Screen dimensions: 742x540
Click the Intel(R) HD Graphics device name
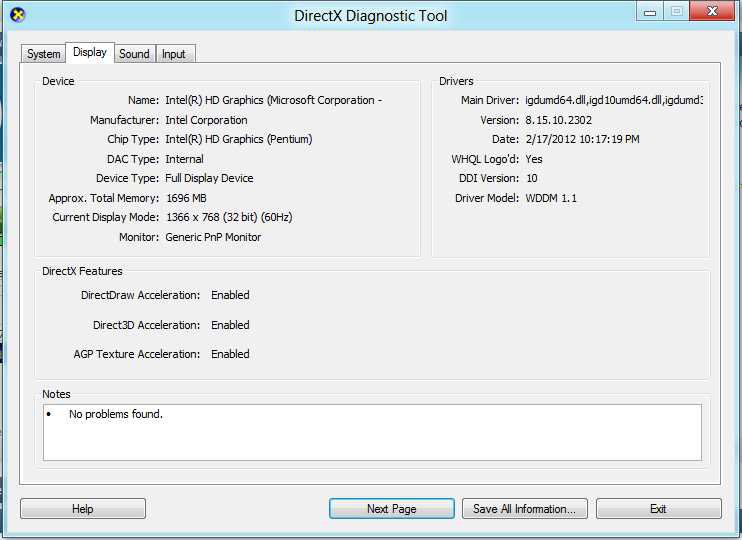coord(273,100)
